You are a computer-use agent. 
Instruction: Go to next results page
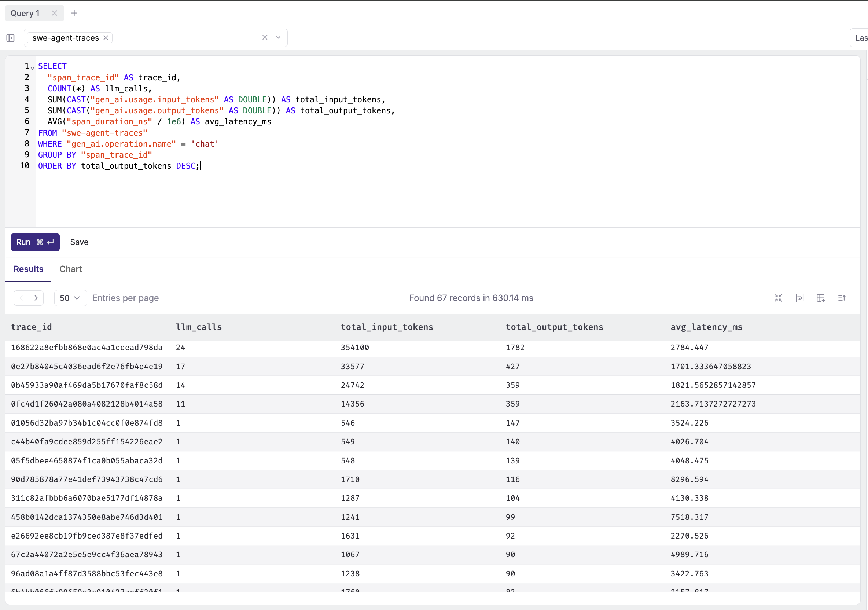click(36, 298)
